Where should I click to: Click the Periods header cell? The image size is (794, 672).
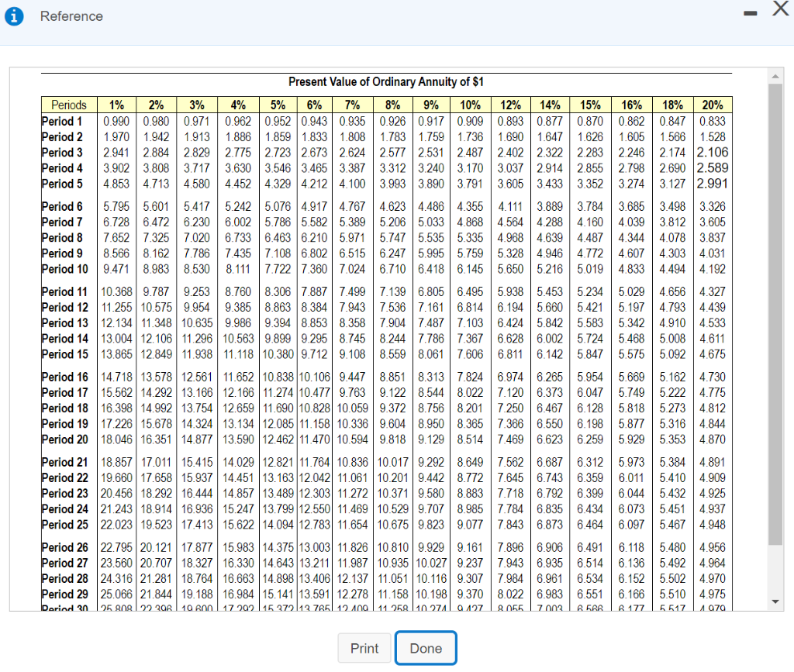point(68,105)
